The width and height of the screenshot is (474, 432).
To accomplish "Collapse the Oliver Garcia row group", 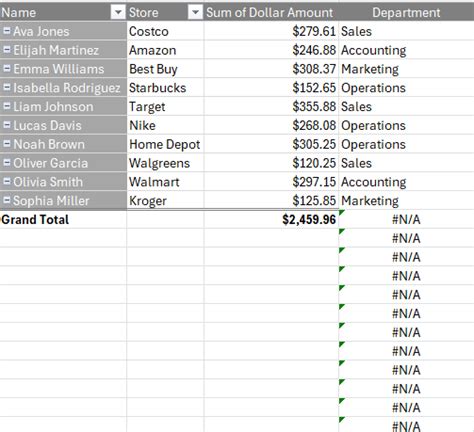I will pyautogui.click(x=7, y=163).
